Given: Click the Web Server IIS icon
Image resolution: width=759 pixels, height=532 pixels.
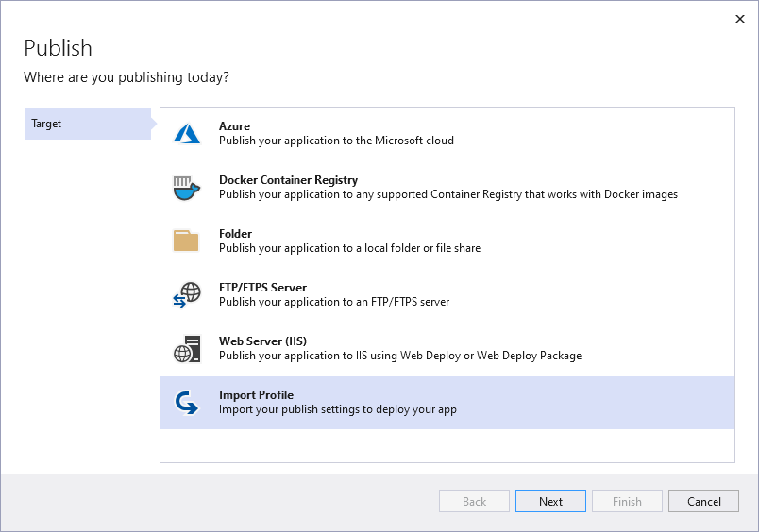Looking at the screenshot, I should tap(187, 349).
